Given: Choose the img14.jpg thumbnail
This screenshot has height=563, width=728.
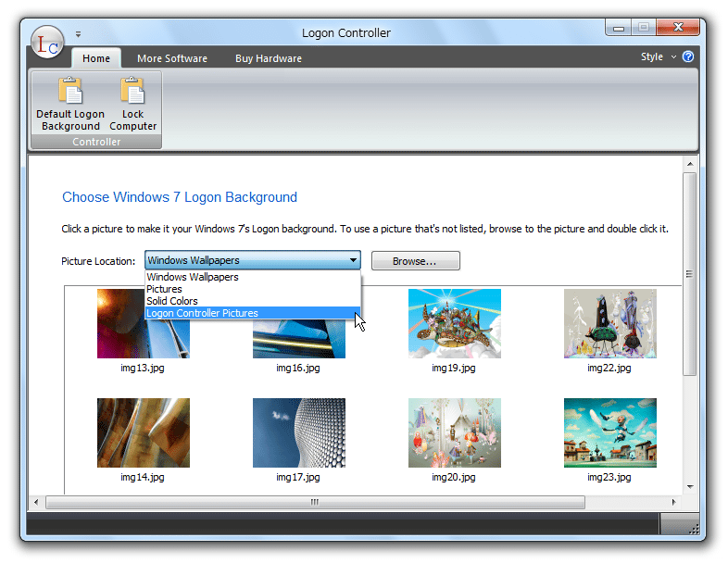Looking at the screenshot, I should 144,432.
